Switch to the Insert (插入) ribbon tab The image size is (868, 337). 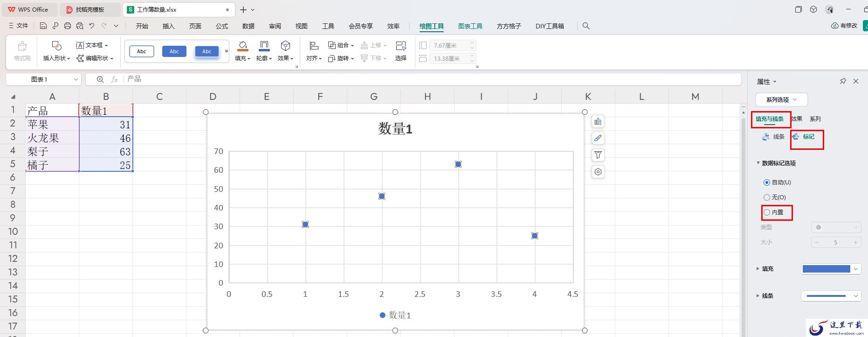click(x=168, y=26)
